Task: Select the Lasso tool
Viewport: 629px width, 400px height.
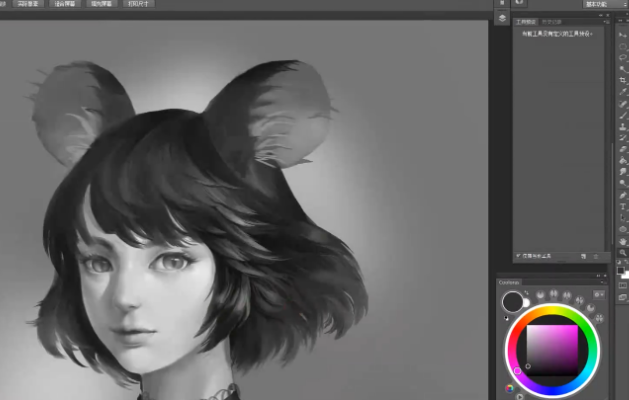Action: 623,58
